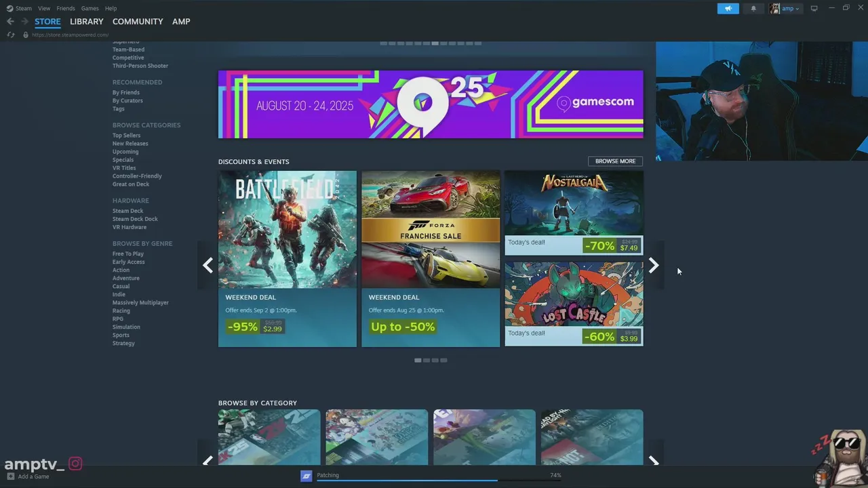The width and height of the screenshot is (868, 488).
Task: Open the Forza Franchise Sale card
Action: pyautogui.click(x=431, y=259)
